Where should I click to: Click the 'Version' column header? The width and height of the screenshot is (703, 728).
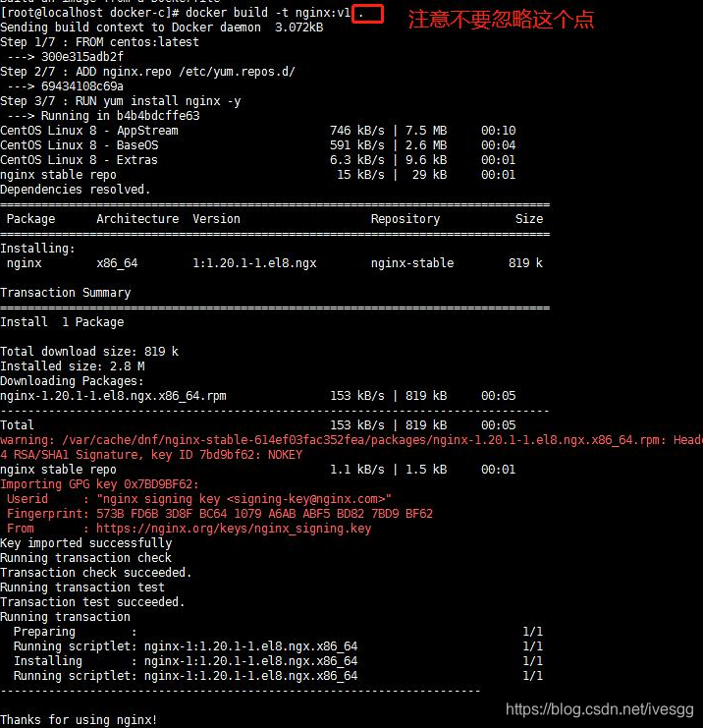click(216, 219)
